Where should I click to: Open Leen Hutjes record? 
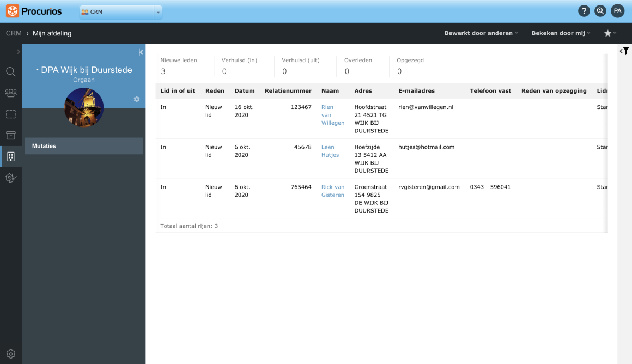coord(330,151)
